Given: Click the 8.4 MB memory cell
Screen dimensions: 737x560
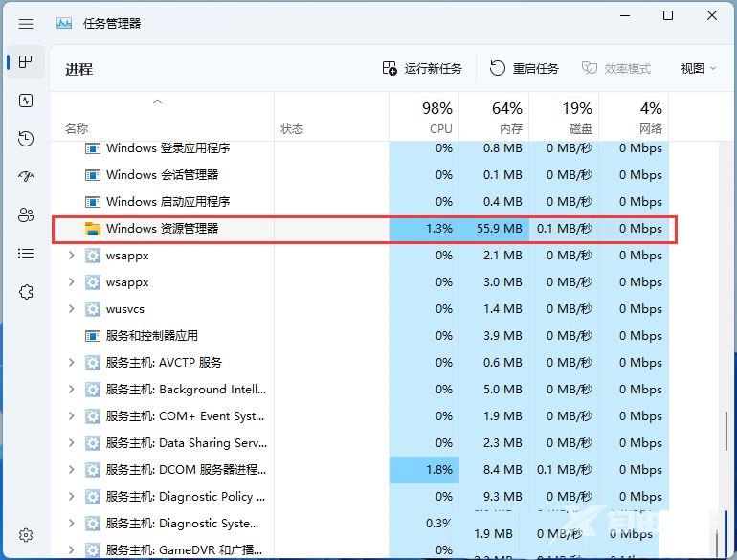Looking at the screenshot, I should click(494, 470).
